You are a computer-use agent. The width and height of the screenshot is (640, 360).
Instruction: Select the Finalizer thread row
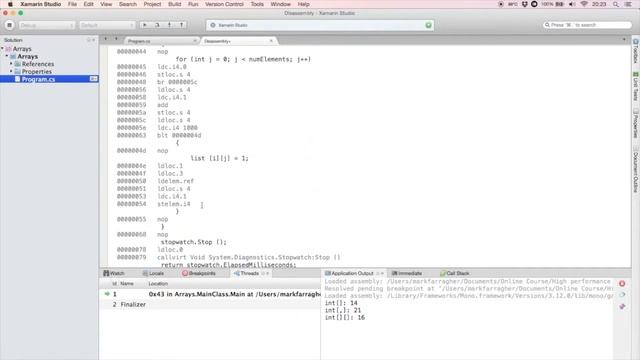click(x=210, y=304)
